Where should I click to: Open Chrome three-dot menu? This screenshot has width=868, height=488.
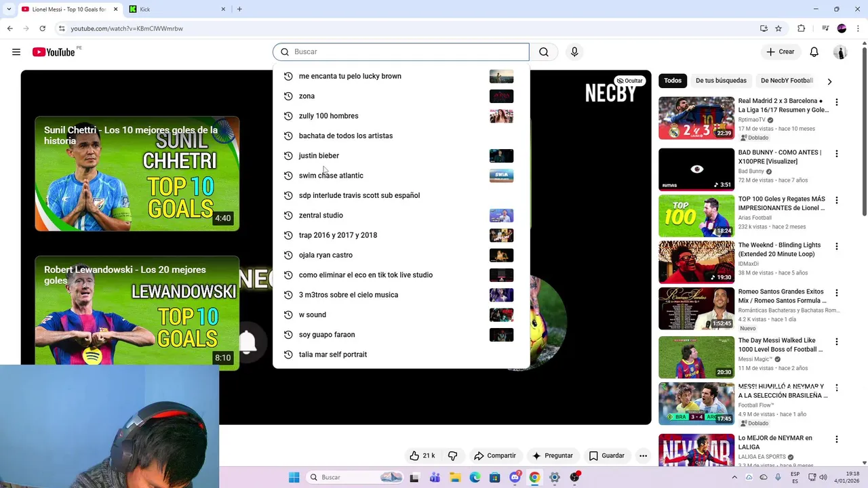click(858, 28)
